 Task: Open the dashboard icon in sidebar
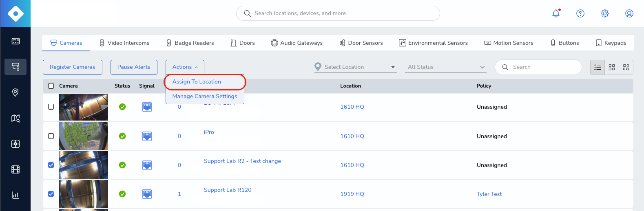(15, 41)
